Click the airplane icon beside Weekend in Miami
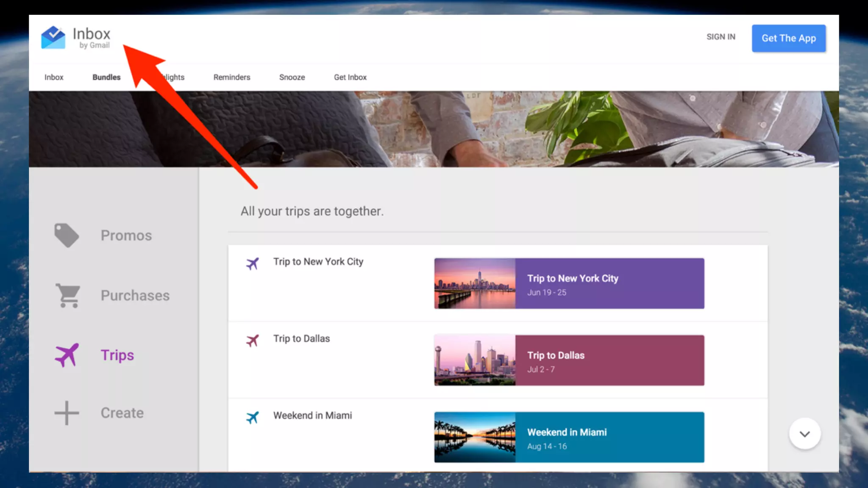The height and width of the screenshot is (488, 868). 252,417
